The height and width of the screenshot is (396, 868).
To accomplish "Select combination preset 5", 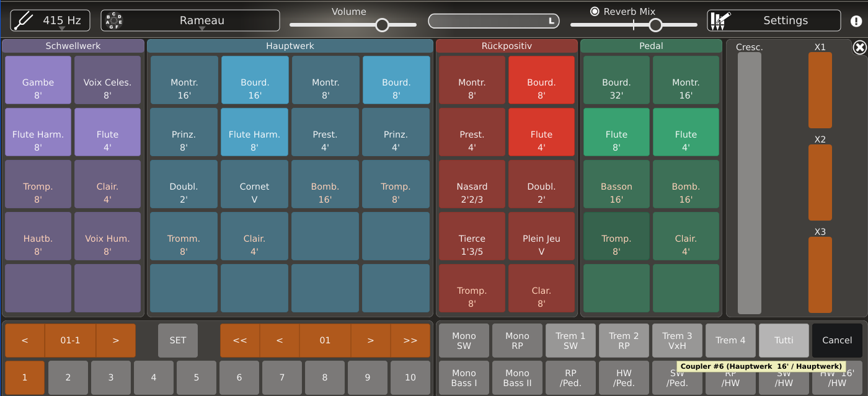I will click(196, 377).
